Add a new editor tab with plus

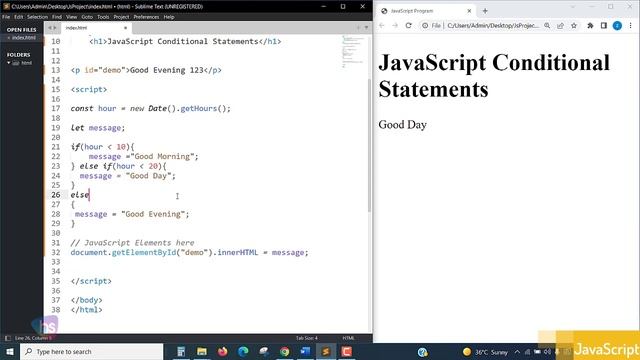point(358,28)
